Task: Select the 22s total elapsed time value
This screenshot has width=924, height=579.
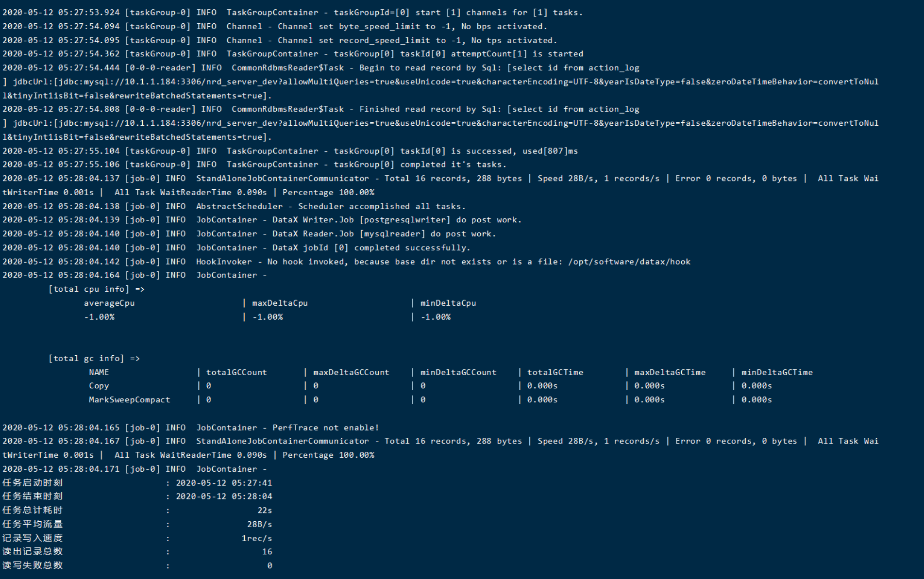Action: coord(265,511)
